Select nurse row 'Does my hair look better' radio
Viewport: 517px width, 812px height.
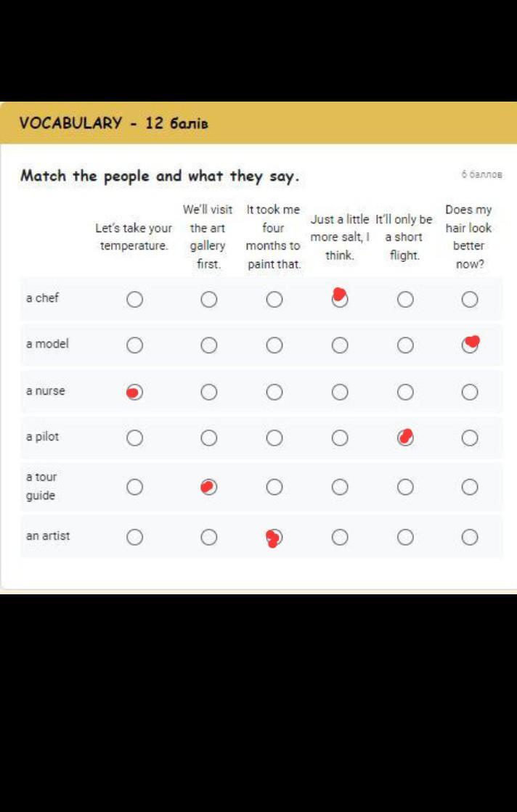point(470,393)
